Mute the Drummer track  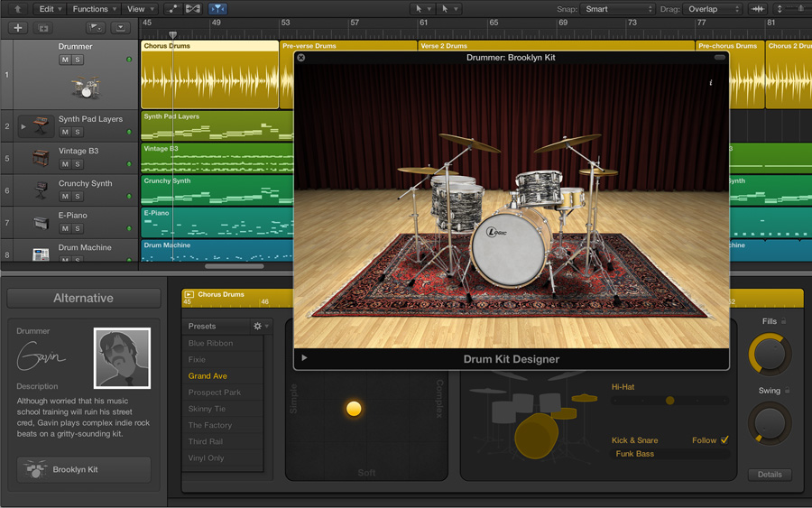pyautogui.click(x=65, y=60)
